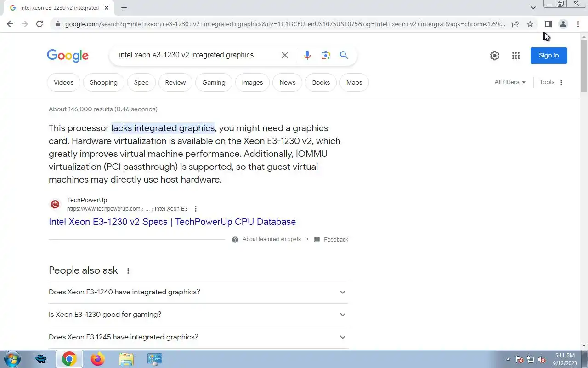Open Intel Xeon E3-1230 v2 Specs link
Screen dimensions: 588x368
pyautogui.click(x=172, y=222)
